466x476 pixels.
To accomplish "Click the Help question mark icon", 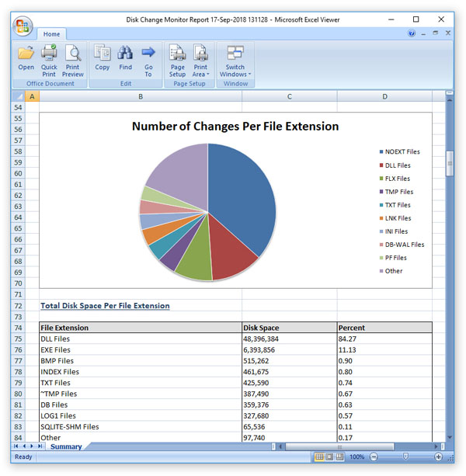I will (x=412, y=33).
